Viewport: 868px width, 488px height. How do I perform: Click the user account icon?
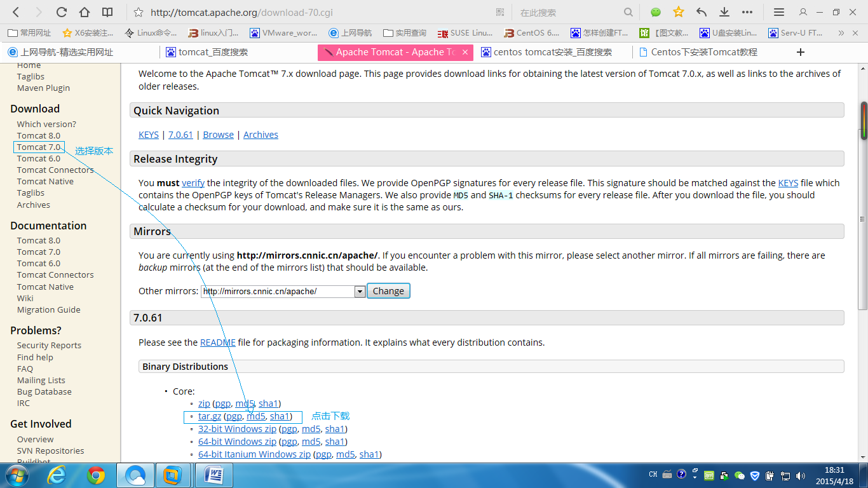pos(803,12)
